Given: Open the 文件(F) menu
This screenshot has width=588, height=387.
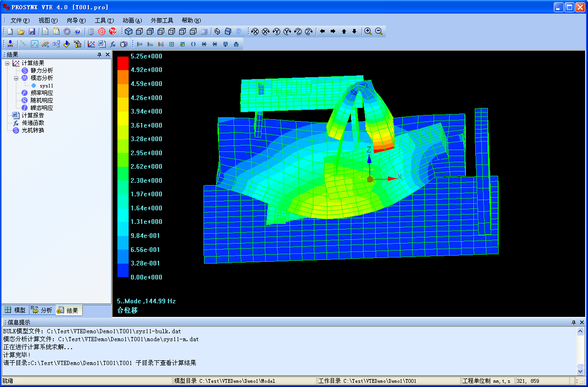Looking at the screenshot, I should [20, 21].
